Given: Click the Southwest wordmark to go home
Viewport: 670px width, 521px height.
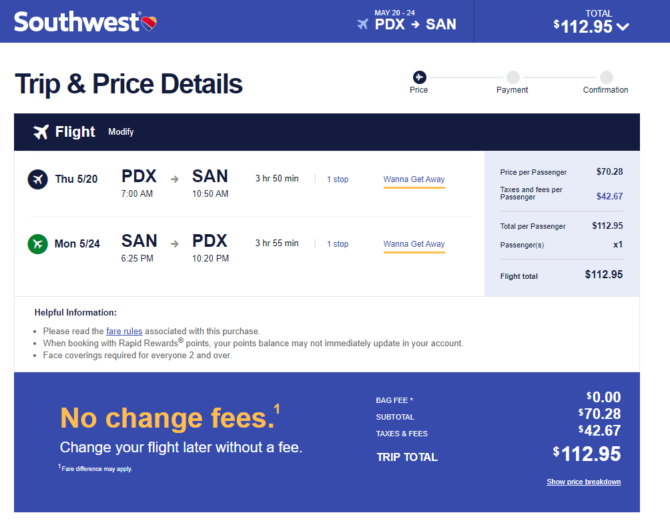Looking at the screenshot, I should point(77,22).
